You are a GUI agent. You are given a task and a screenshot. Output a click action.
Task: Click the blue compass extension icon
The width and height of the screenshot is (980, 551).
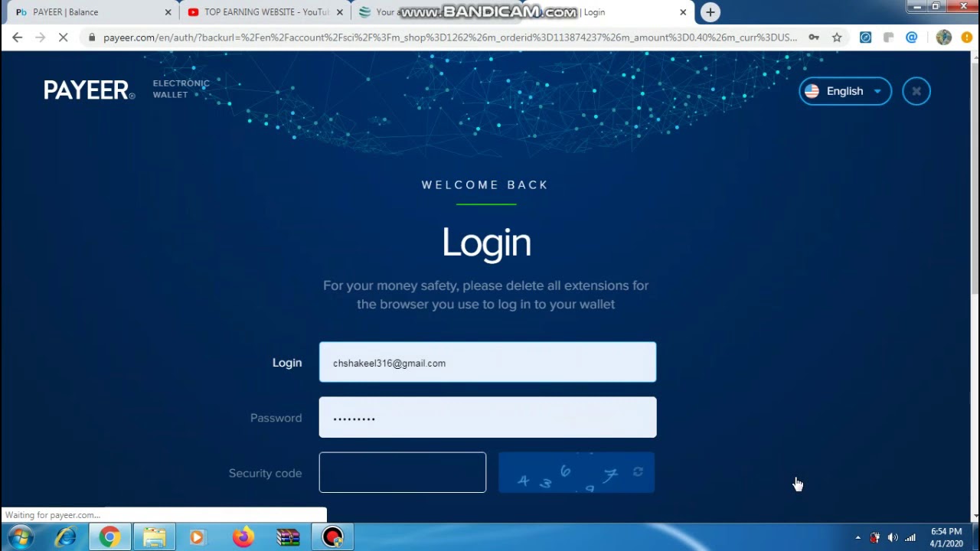[865, 37]
